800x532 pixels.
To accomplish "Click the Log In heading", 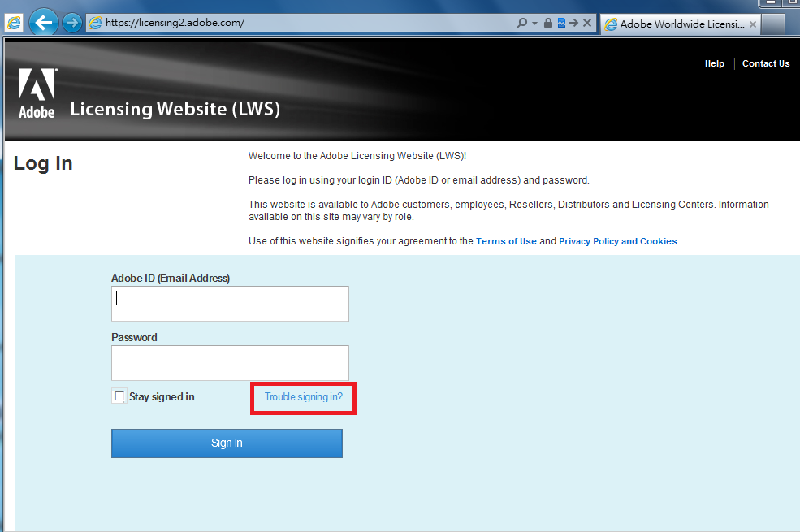I will click(x=43, y=164).
